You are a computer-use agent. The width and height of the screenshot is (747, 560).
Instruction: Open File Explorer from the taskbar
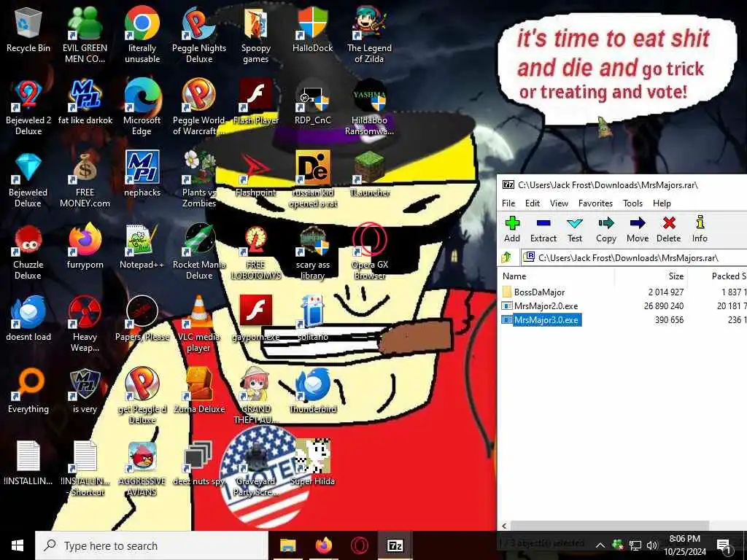tap(287, 545)
